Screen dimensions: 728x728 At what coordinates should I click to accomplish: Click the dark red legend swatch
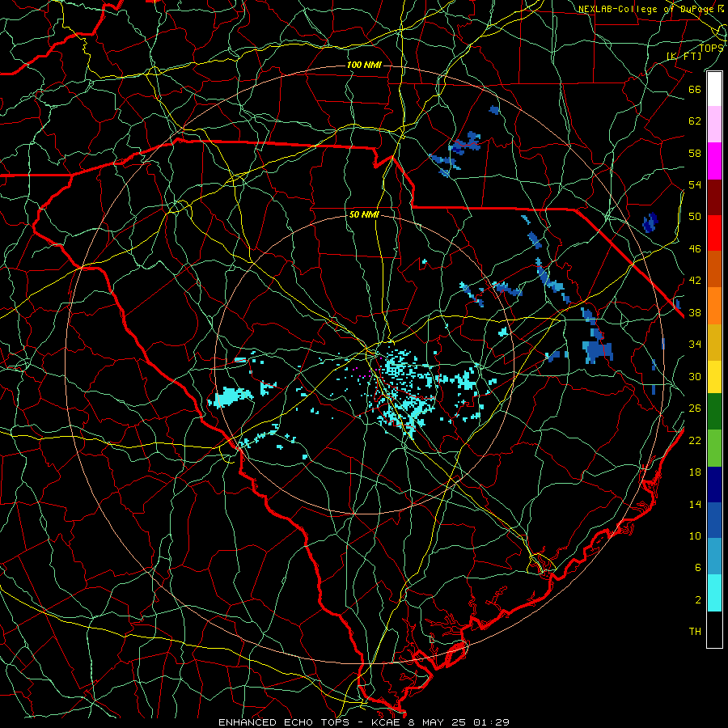[714, 197]
